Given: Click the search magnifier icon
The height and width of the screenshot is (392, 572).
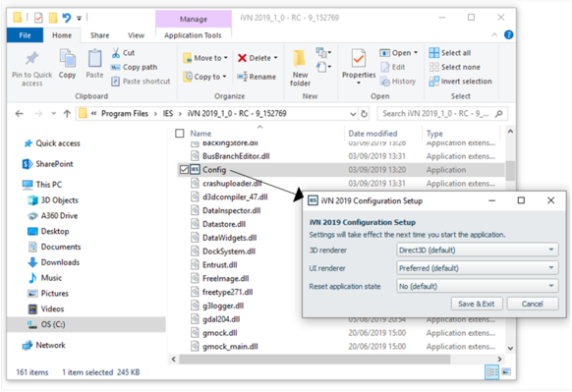Looking at the screenshot, I should 498,114.
